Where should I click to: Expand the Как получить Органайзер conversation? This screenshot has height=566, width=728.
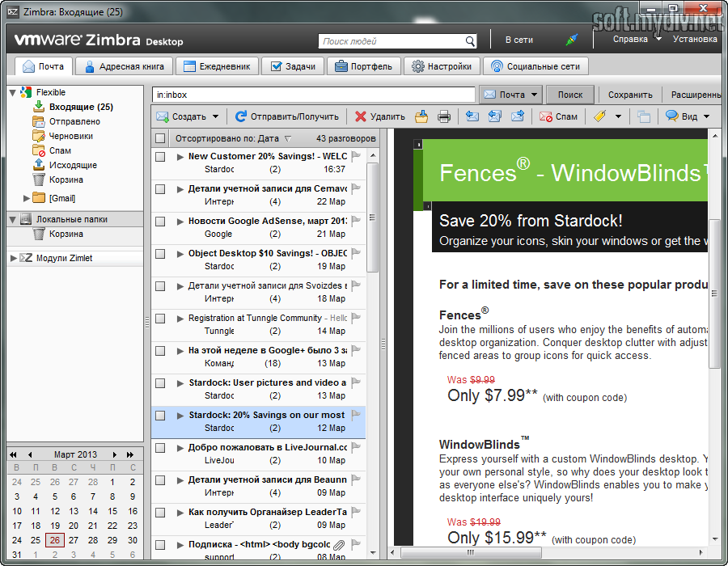(180, 513)
